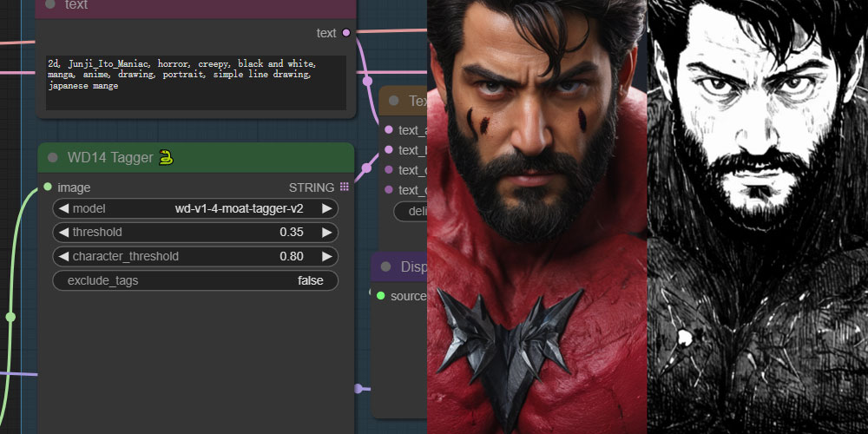Click the third text input connector dot
Viewport: 868px width, 434px height.
[x=388, y=169]
